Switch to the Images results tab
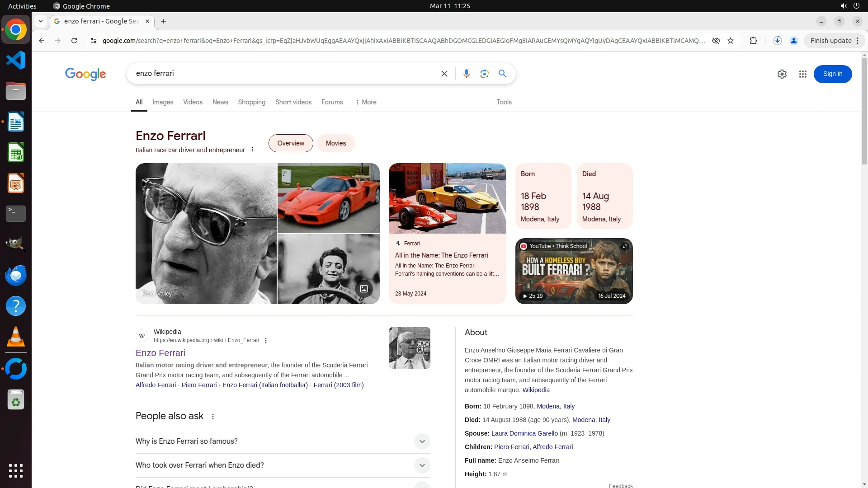Image resolution: width=868 pixels, height=488 pixels. pos(163,102)
